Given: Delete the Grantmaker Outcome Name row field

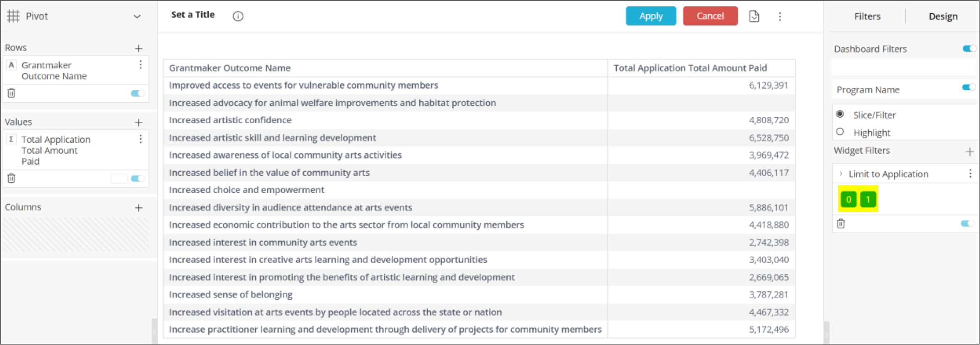Looking at the screenshot, I should 12,93.
